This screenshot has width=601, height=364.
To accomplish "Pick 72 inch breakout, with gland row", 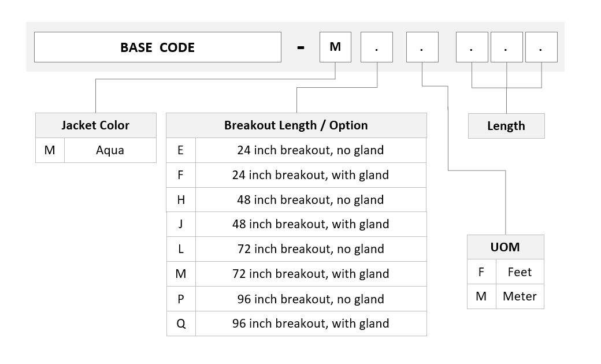I will coord(296,274).
